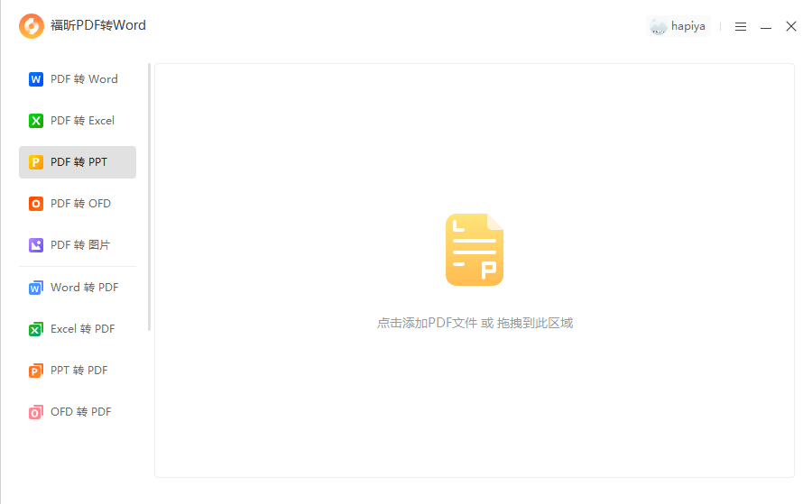Switch to the PPT 转 PDF label
Screen dimensions: 812x504
coord(78,370)
